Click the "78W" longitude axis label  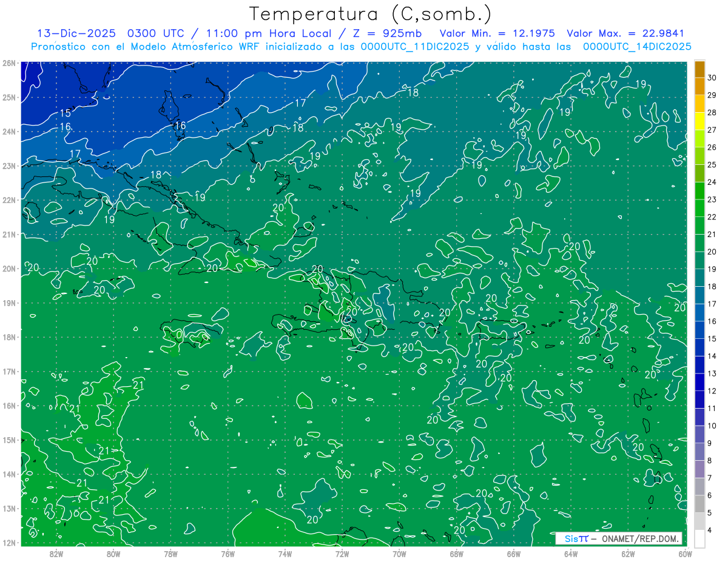click(x=170, y=553)
